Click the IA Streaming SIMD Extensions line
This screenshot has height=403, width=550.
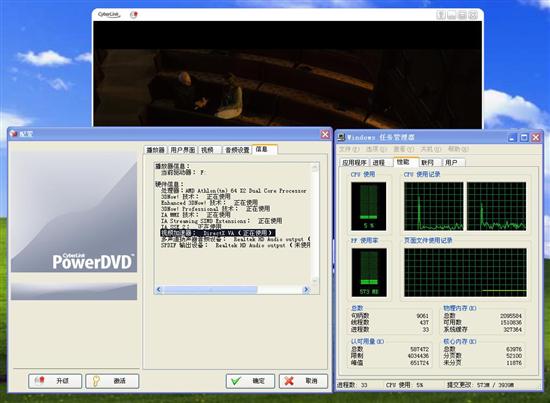tap(221, 221)
